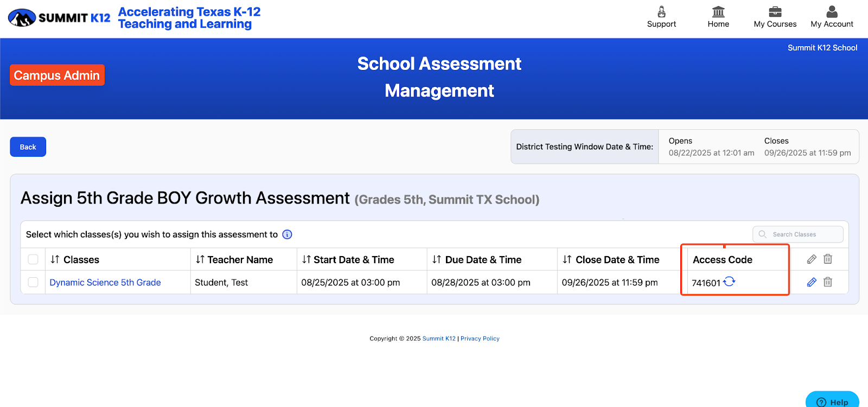
Task: Open My Courses briefcase icon
Action: pos(775,11)
